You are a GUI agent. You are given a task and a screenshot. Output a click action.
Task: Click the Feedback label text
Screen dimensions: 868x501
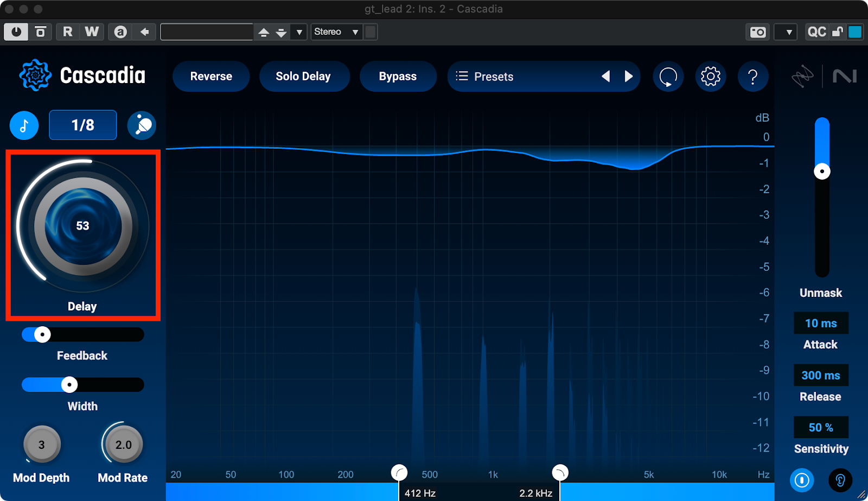pos(82,356)
